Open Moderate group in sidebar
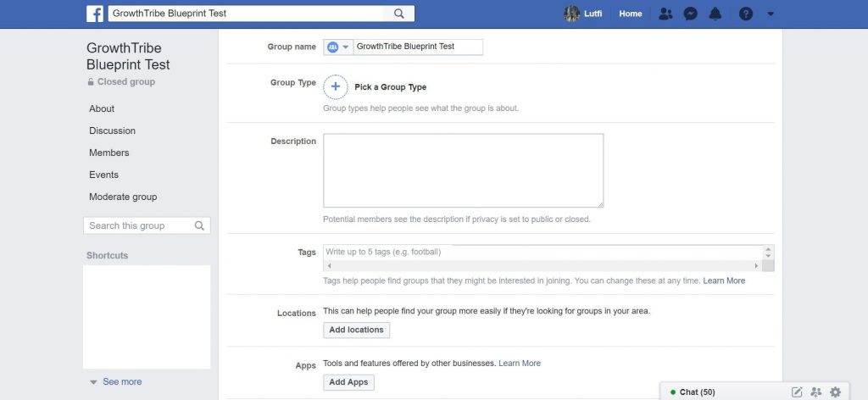The height and width of the screenshot is (400, 868). pyautogui.click(x=123, y=197)
